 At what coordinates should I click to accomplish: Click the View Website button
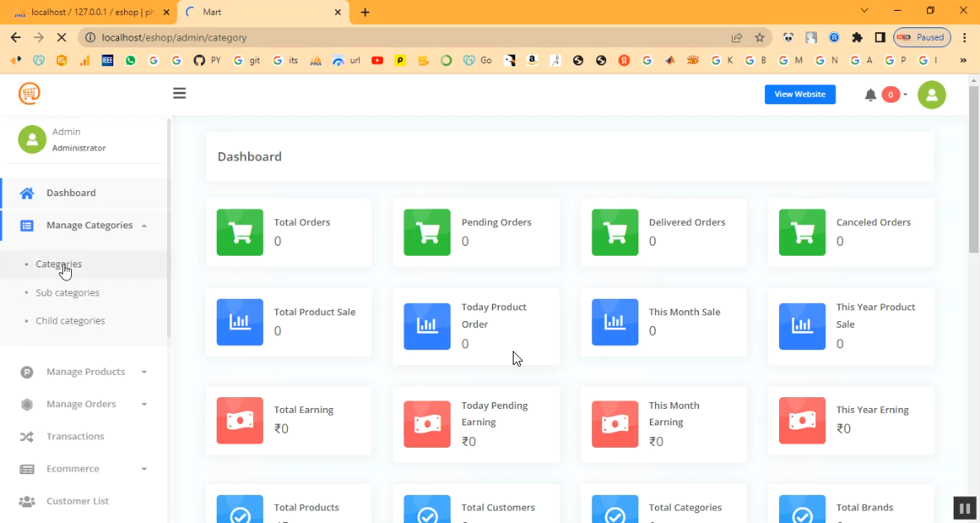[800, 94]
